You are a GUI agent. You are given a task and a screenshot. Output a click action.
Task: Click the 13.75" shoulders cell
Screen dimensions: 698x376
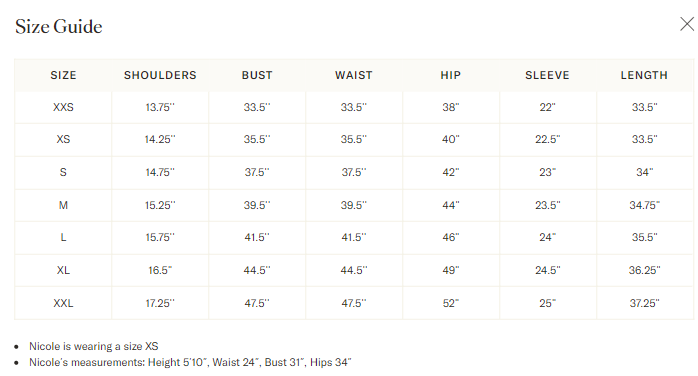point(160,107)
